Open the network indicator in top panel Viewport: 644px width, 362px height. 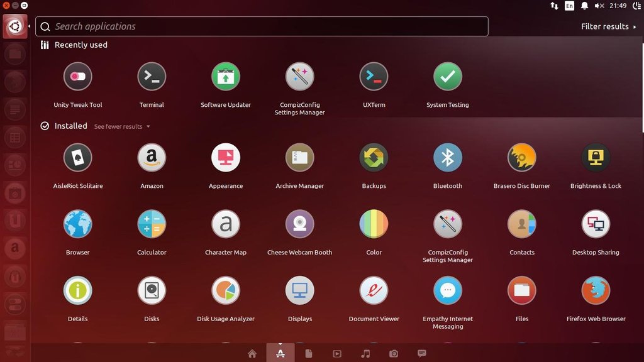point(555,6)
